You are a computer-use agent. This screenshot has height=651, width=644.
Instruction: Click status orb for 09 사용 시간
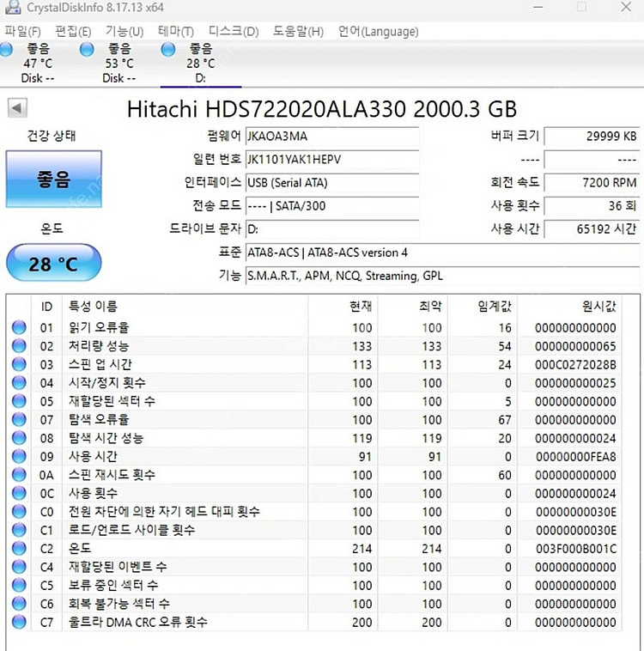[x=19, y=456]
